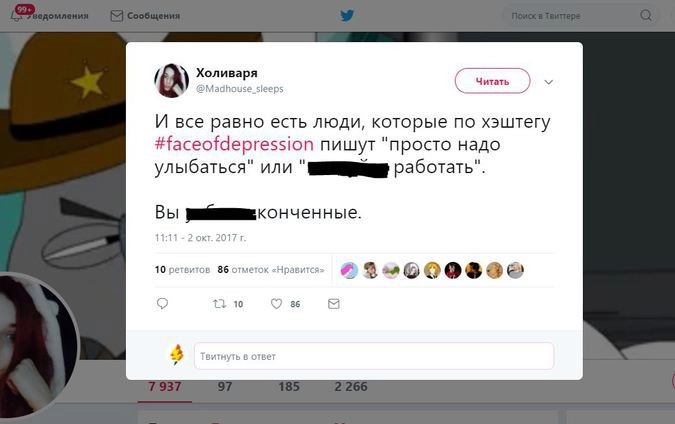Open Сообщения messages envelope

(x=145, y=16)
